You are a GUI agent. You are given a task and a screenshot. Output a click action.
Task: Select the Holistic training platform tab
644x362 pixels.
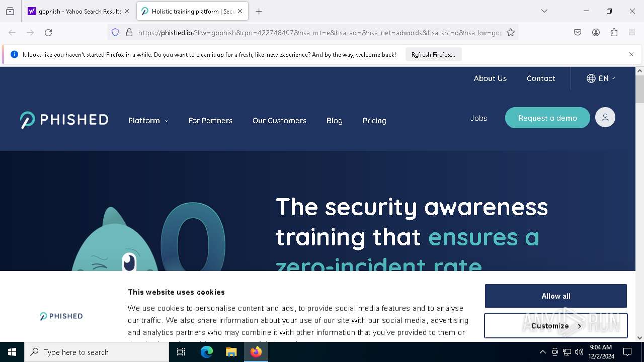click(193, 11)
